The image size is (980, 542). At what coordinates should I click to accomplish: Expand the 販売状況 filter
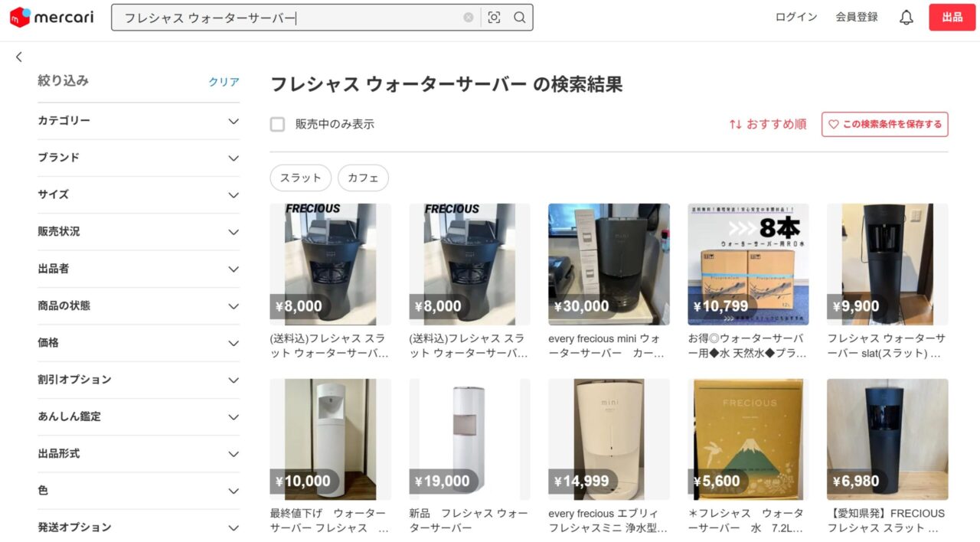coord(139,231)
